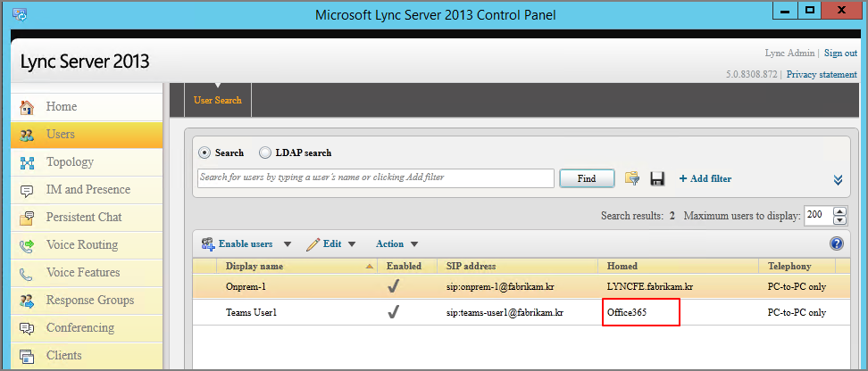Expand the Enable users dropdown arrow
The image size is (868, 371).
[288, 243]
